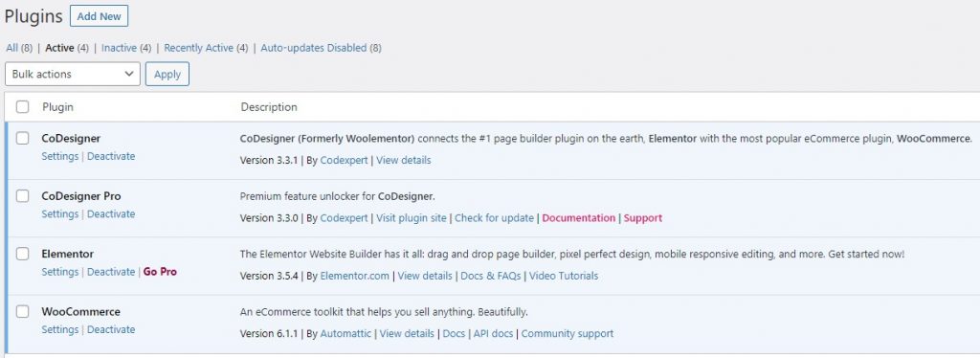This screenshot has height=358, width=980.
Task: Click the CoDesigner plugin name
Action: pos(71,138)
